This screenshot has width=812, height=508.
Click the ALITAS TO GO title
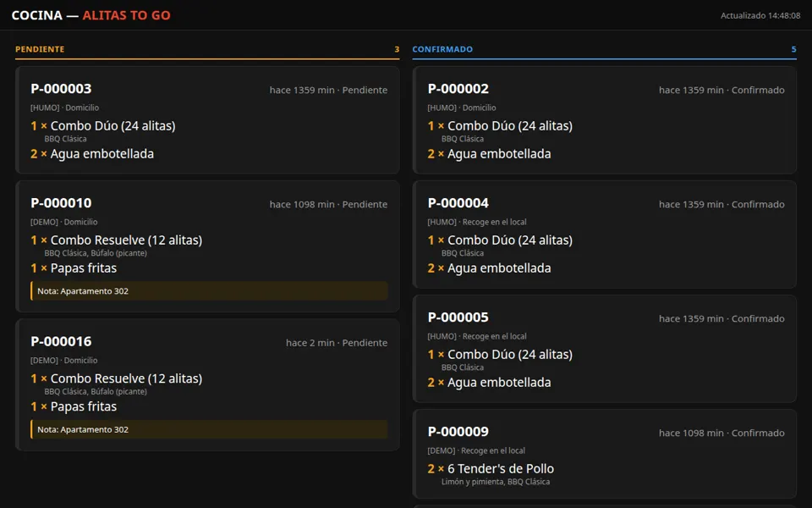[x=126, y=15]
